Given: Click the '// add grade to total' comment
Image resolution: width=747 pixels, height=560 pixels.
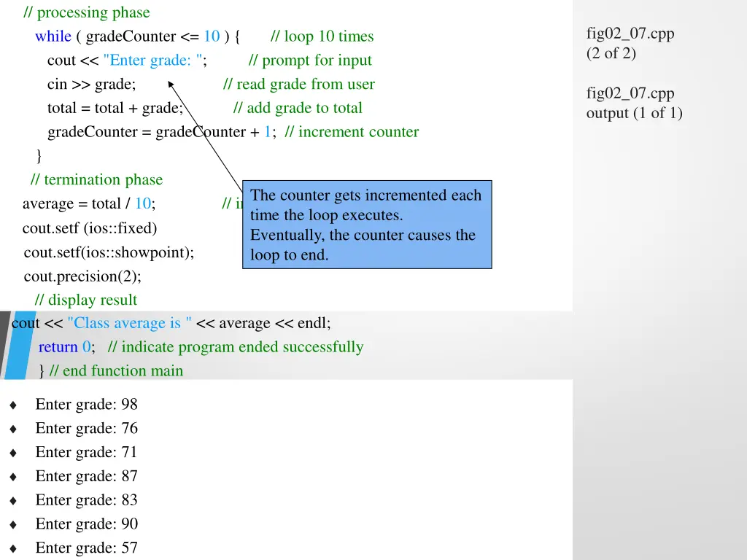Looking at the screenshot, I should 298,108.
